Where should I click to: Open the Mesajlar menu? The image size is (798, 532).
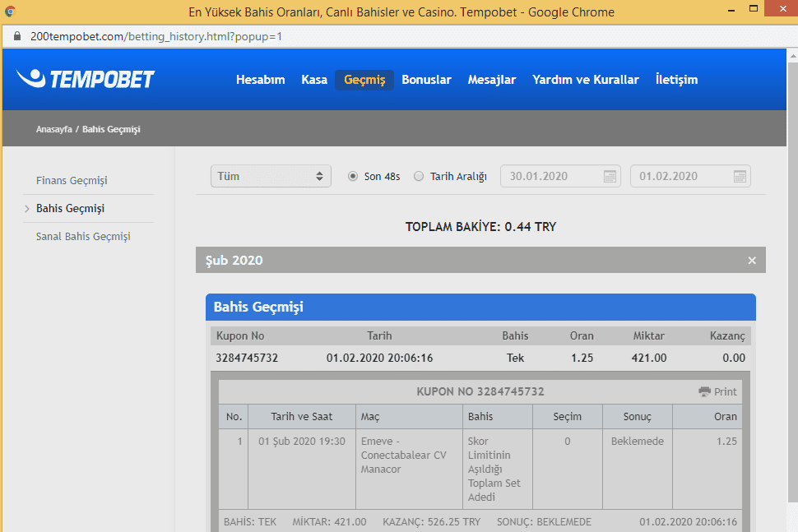click(x=492, y=80)
